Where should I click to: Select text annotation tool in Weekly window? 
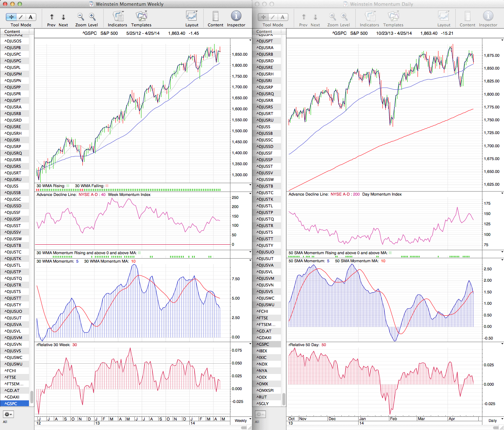click(x=31, y=17)
